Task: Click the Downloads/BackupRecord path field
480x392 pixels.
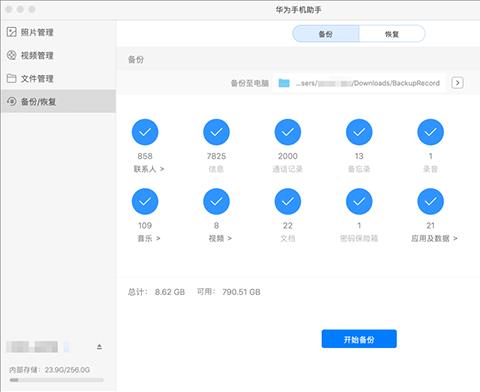Action: click(x=359, y=83)
